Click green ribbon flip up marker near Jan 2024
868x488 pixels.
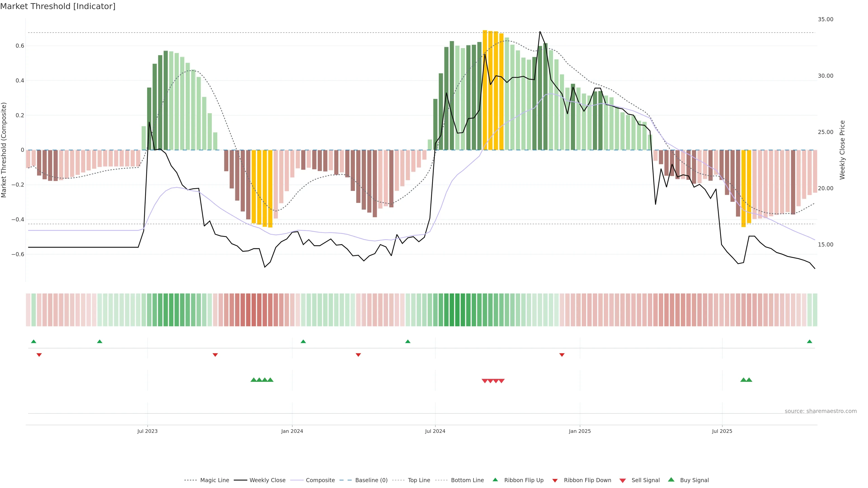(x=303, y=342)
